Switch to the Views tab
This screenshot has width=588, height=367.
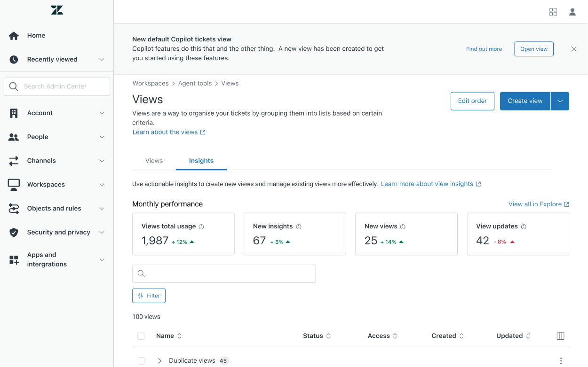[x=154, y=161]
